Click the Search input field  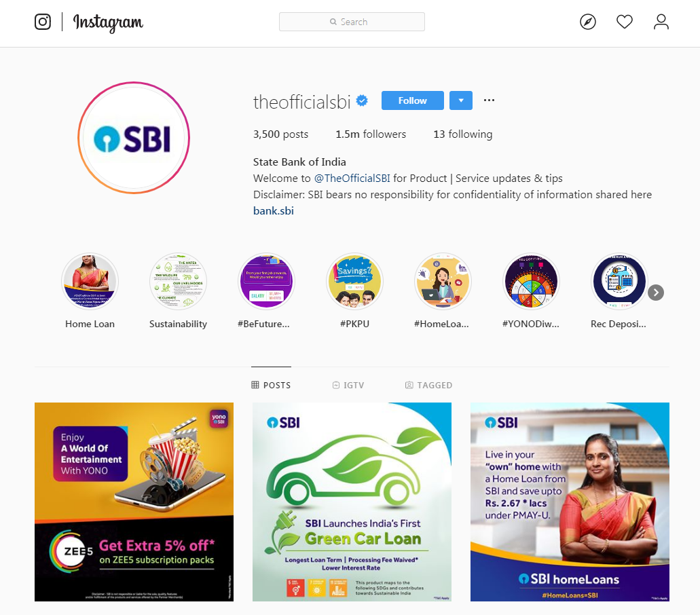pos(352,22)
